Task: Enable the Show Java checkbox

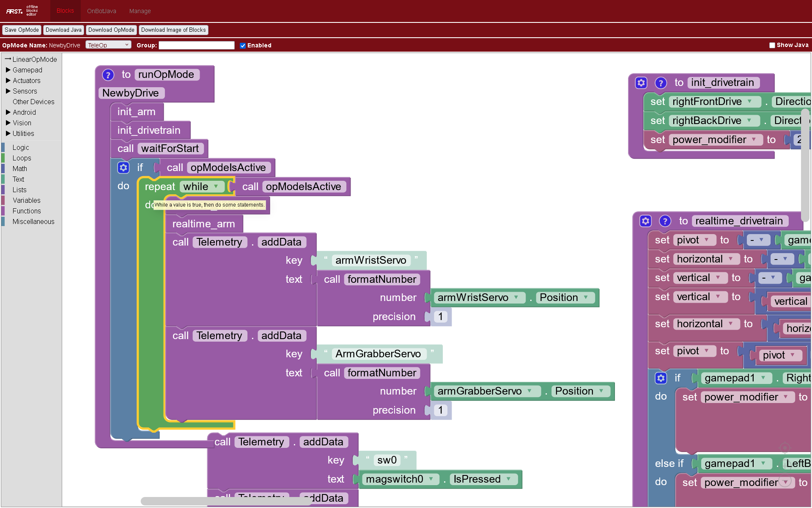Action: tap(772, 45)
